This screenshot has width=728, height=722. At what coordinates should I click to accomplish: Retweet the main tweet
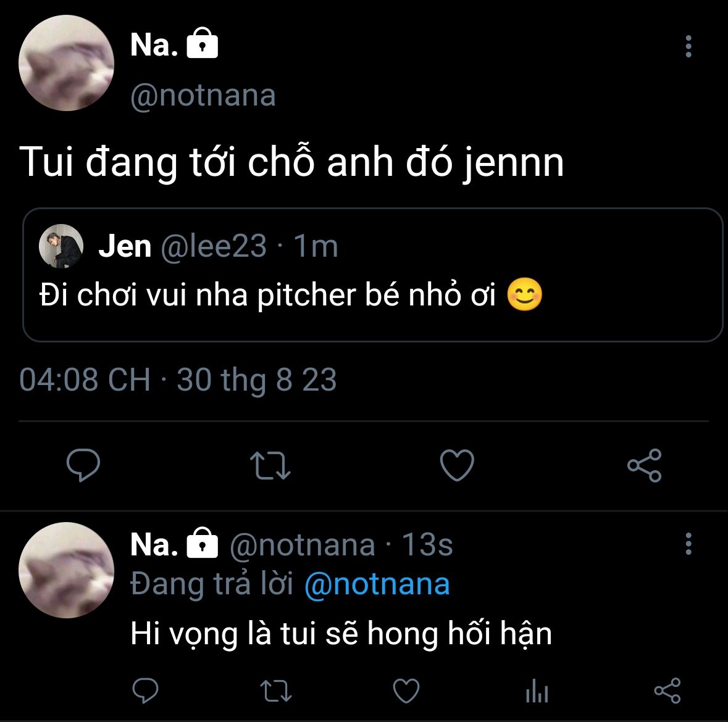(270, 465)
